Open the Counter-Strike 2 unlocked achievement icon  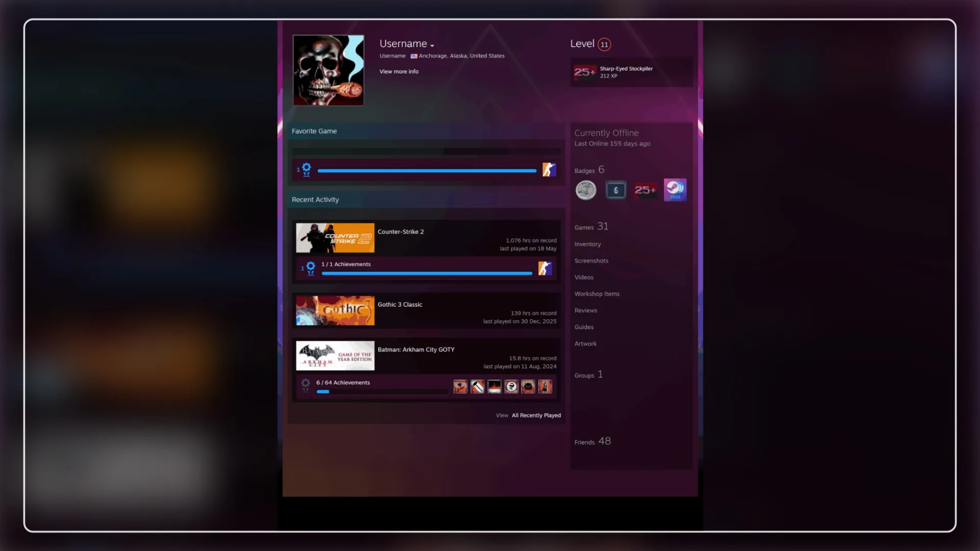click(545, 268)
